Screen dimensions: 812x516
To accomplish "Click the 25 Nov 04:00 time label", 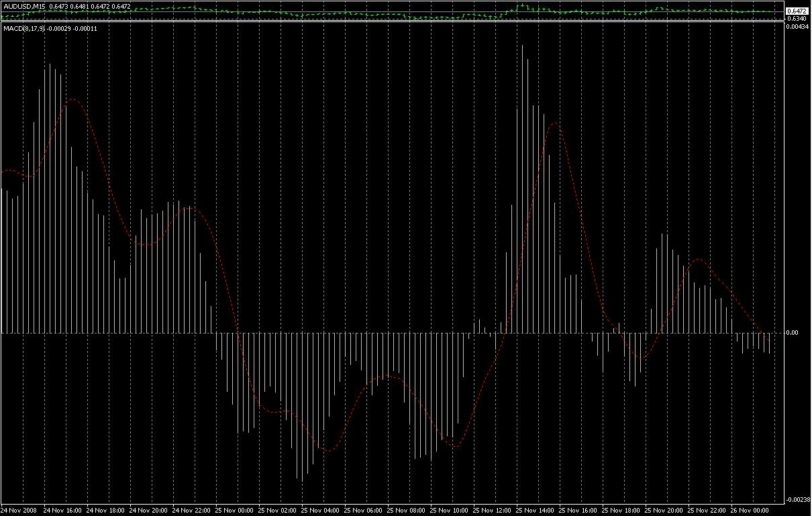I will click(320, 510).
